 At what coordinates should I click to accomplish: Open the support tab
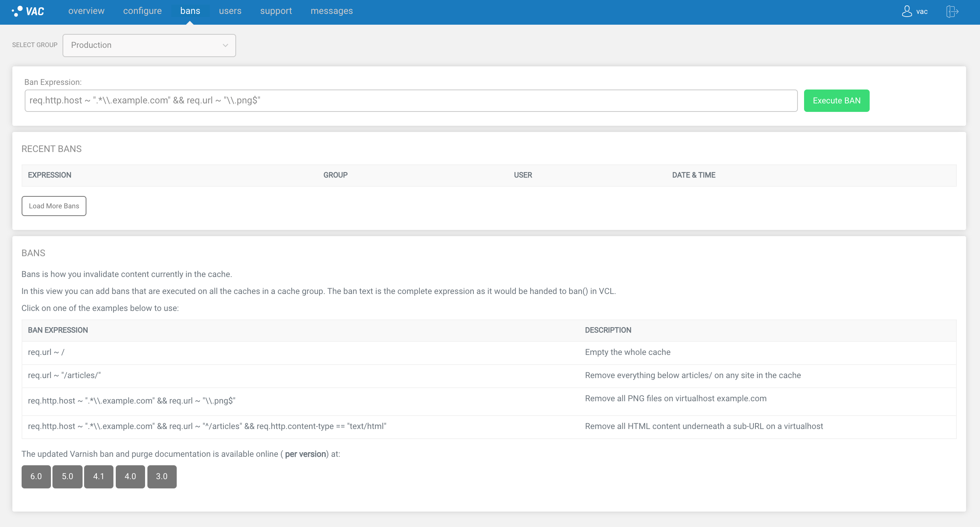pos(276,11)
